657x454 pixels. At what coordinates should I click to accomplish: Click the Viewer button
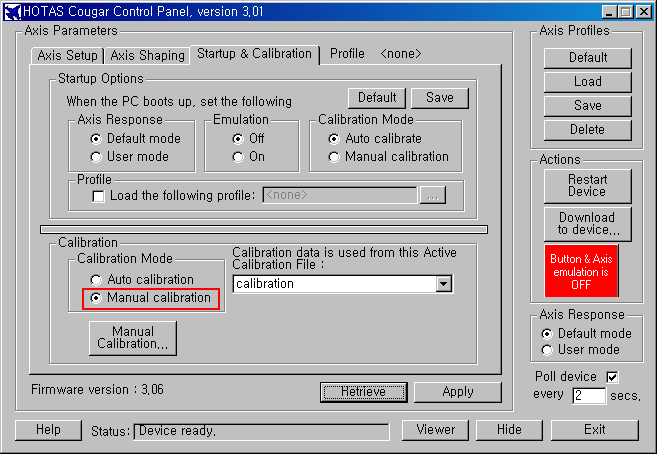click(435, 430)
